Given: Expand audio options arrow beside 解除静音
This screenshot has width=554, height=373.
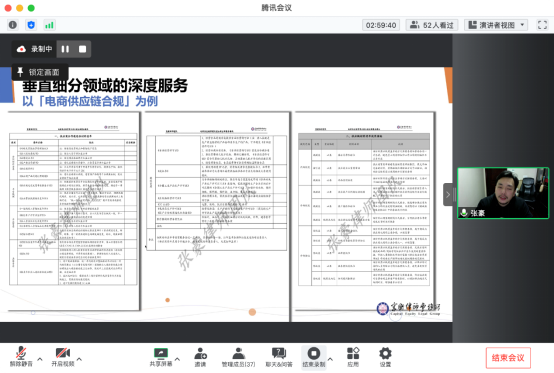Looking at the screenshot, I should (40, 359).
